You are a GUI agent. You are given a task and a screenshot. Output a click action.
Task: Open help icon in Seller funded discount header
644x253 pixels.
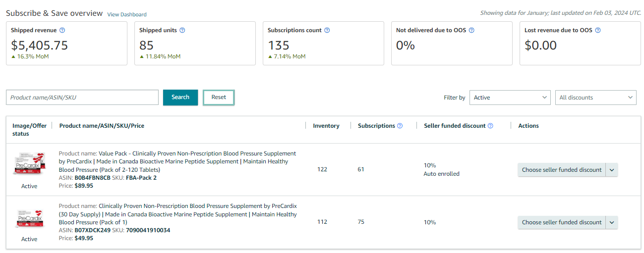coord(490,126)
